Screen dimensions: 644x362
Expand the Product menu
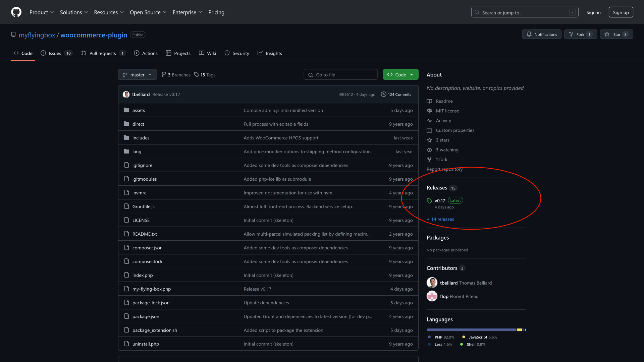pos(42,12)
